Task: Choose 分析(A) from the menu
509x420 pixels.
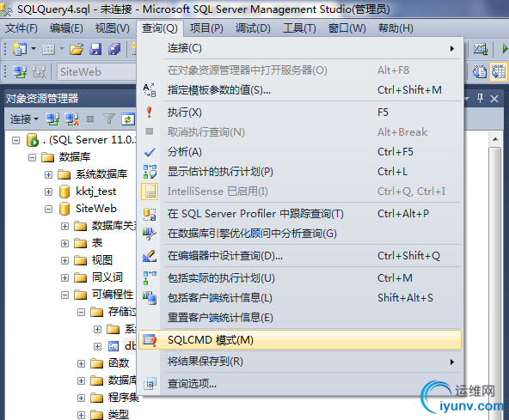Action: click(x=300, y=152)
